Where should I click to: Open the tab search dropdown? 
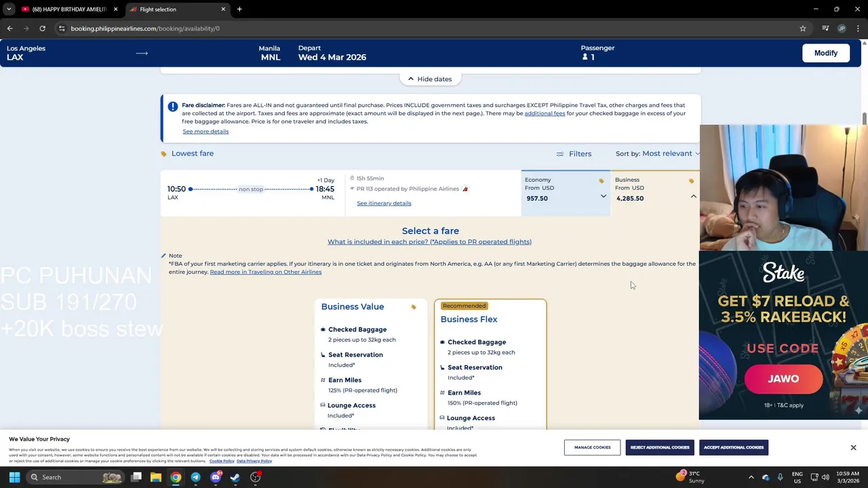pos(9,9)
